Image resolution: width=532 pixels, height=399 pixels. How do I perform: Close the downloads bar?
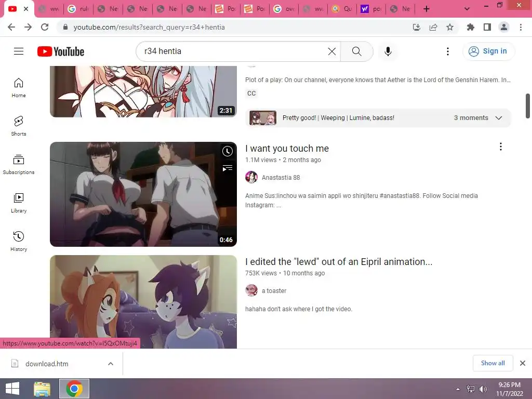523,363
